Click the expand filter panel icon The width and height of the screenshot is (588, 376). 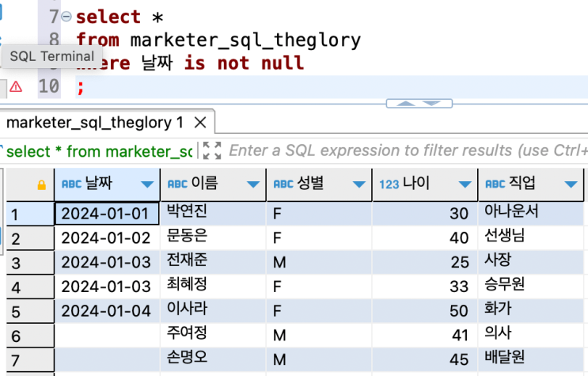click(x=212, y=151)
